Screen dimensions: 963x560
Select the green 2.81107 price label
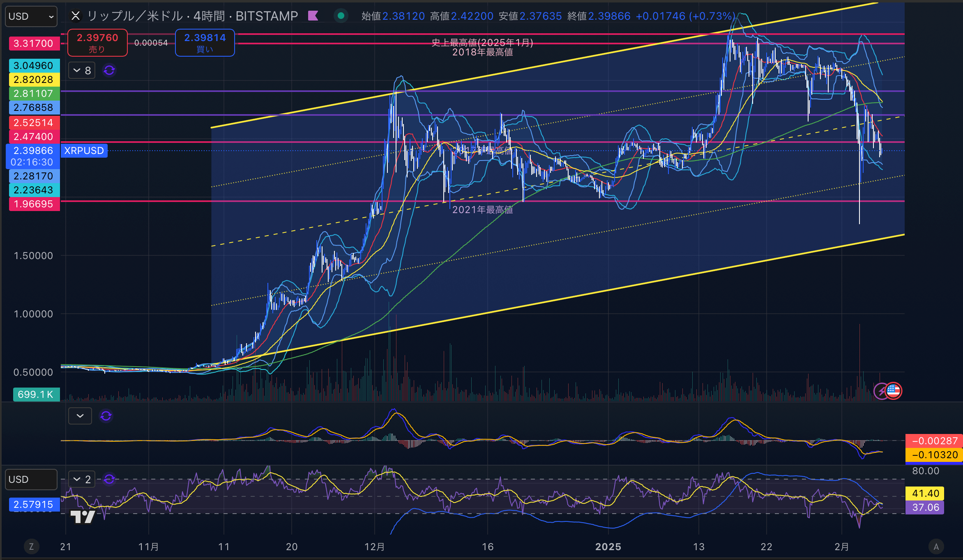(x=34, y=94)
